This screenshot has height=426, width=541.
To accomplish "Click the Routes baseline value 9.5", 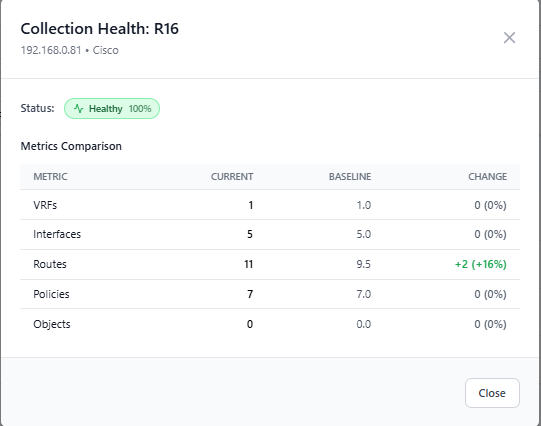I will [x=364, y=264].
